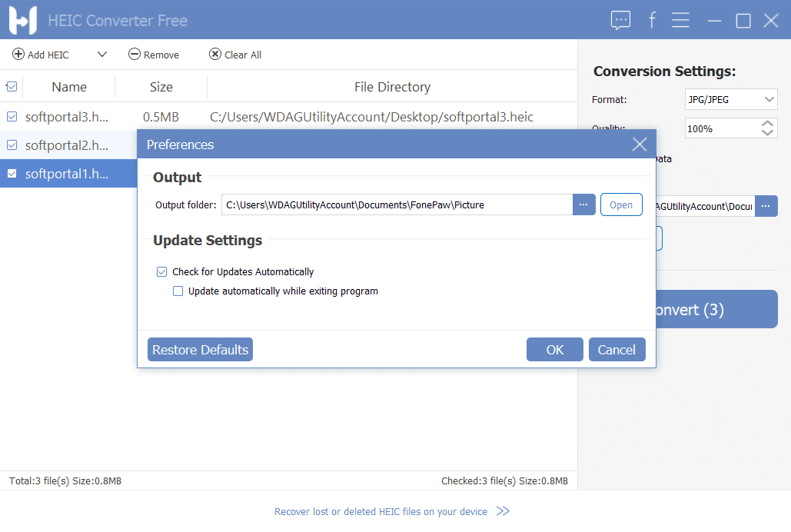The height and width of the screenshot is (532, 791).
Task: Open the Format JPG/JPEG dropdown
Action: pyautogui.click(x=731, y=100)
